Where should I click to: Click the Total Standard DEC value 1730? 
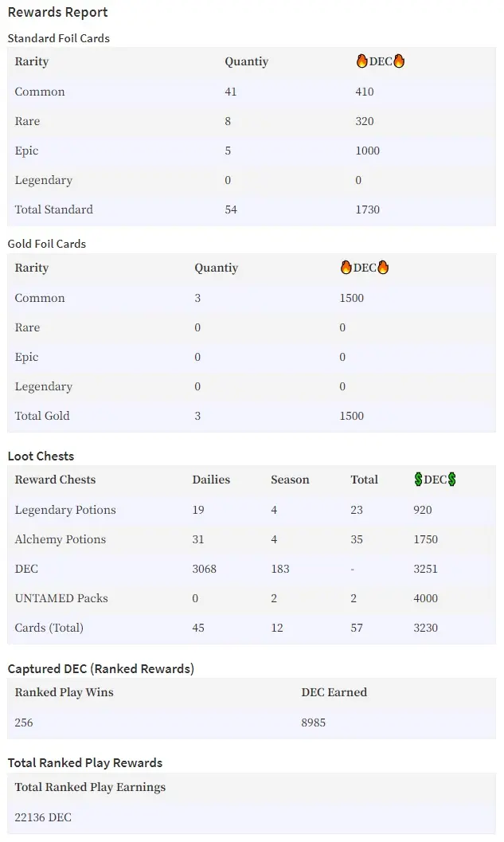368,210
